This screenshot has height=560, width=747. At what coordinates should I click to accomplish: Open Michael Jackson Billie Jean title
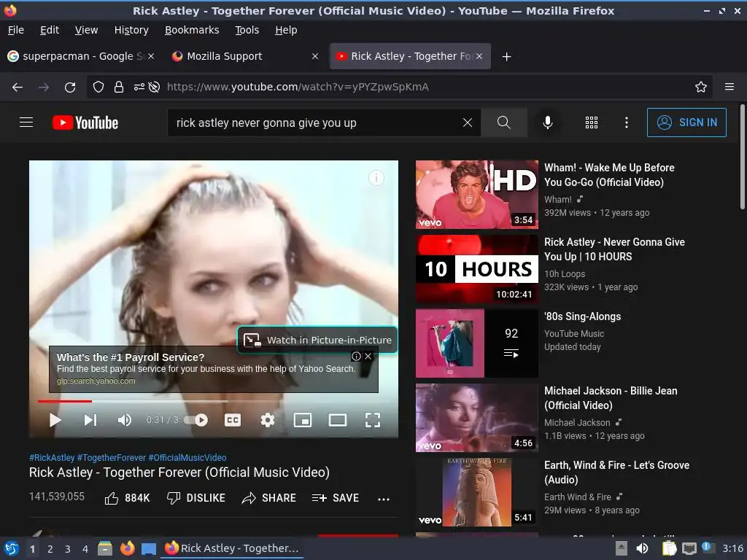611,398
